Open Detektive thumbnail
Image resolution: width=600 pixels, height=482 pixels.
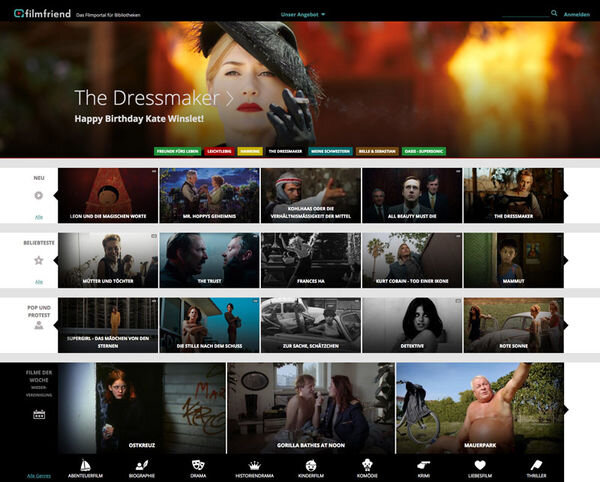tap(412, 326)
